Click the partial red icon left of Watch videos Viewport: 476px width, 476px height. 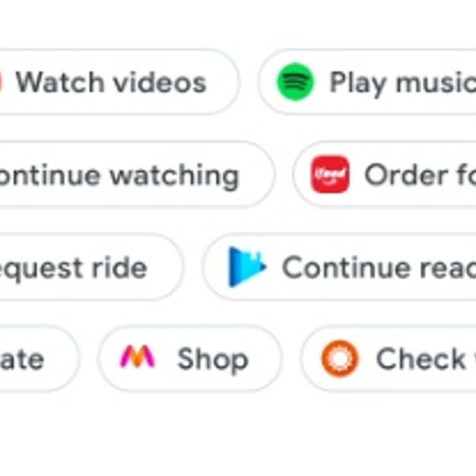1,82
